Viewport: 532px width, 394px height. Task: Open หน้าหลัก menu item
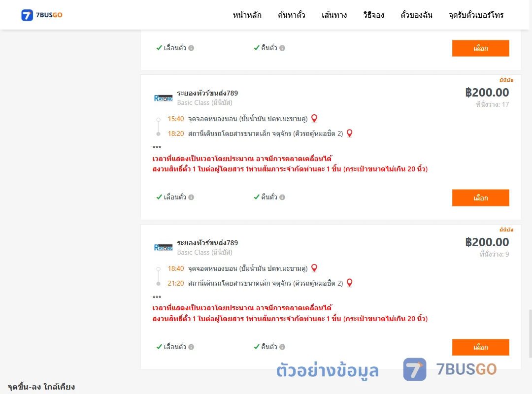247,15
